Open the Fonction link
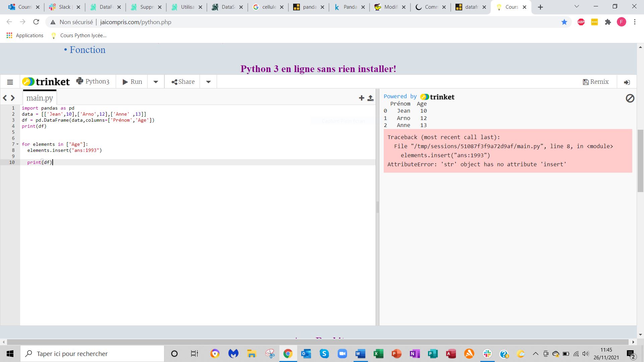Viewport: 644px width, 362px height. pyautogui.click(x=88, y=50)
